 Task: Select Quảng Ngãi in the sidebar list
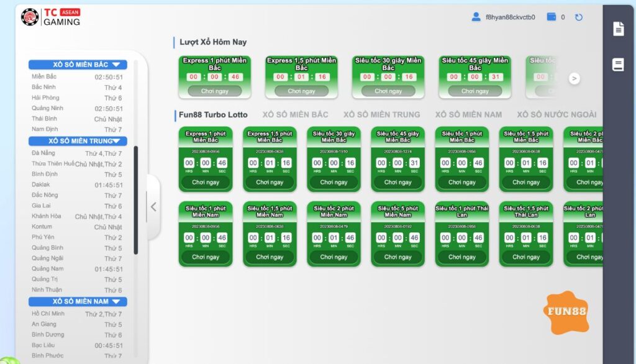[x=76, y=258]
